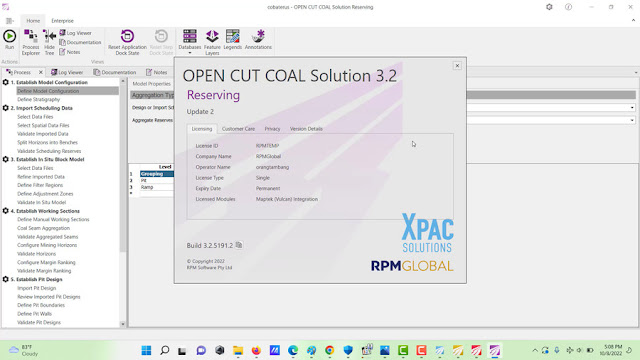Switch to the Home ribbon tab
The image size is (640, 360).
click(33, 21)
